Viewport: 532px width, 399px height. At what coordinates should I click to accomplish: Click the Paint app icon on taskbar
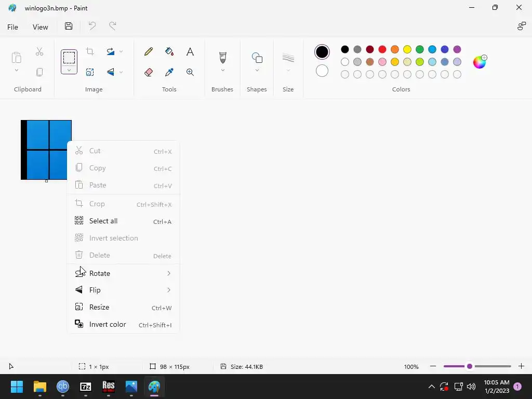click(154, 387)
